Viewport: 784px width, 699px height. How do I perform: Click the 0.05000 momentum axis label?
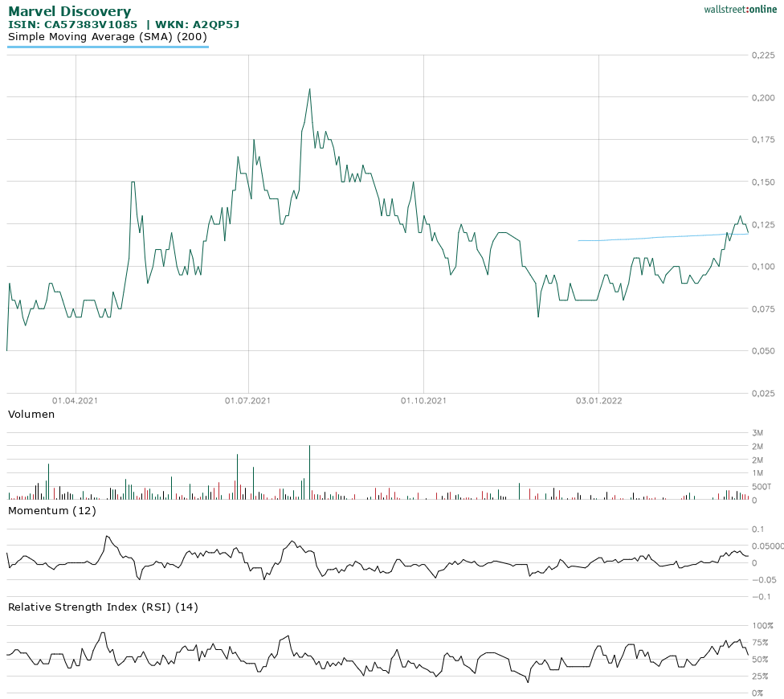point(767,546)
